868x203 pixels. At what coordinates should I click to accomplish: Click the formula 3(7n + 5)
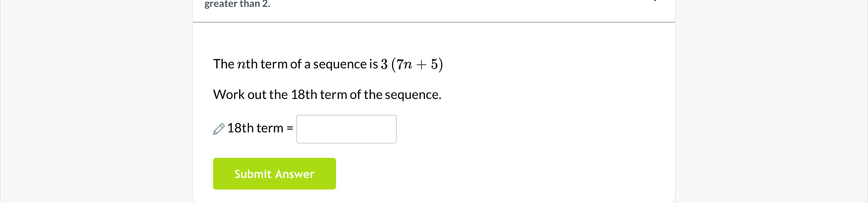point(411,64)
